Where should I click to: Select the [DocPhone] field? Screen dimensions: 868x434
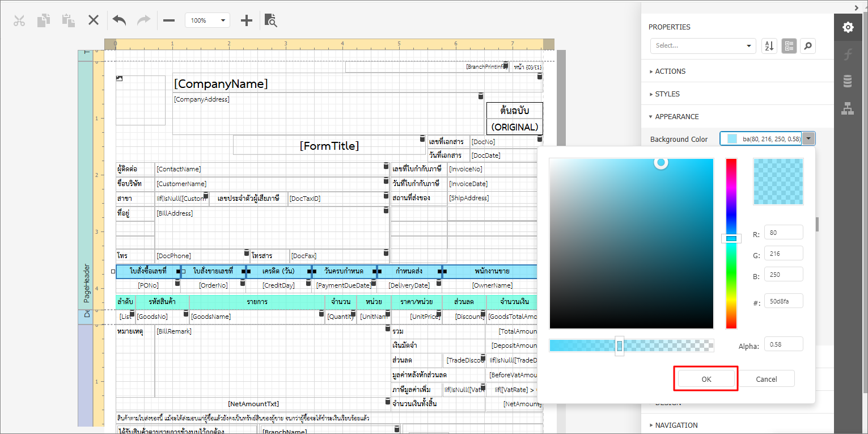[202, 256]
